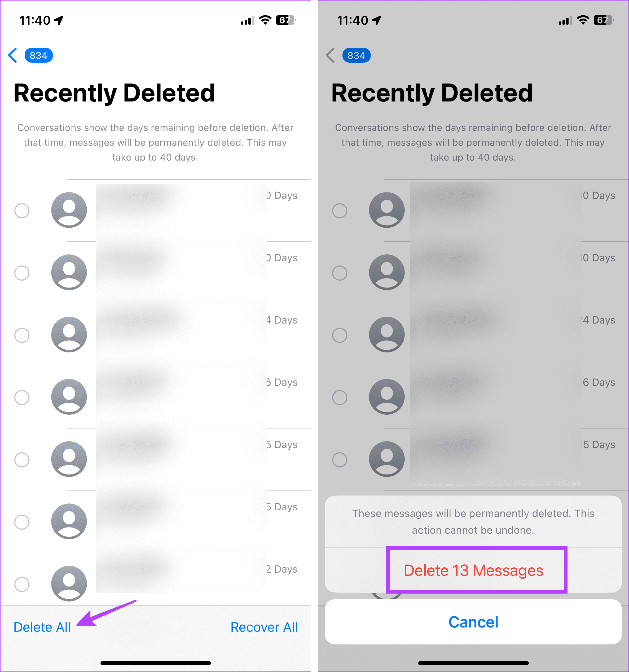This screenshot has width=629, height=672.
Task: Tap the 834 unread count badge
Action: (38, 55)
